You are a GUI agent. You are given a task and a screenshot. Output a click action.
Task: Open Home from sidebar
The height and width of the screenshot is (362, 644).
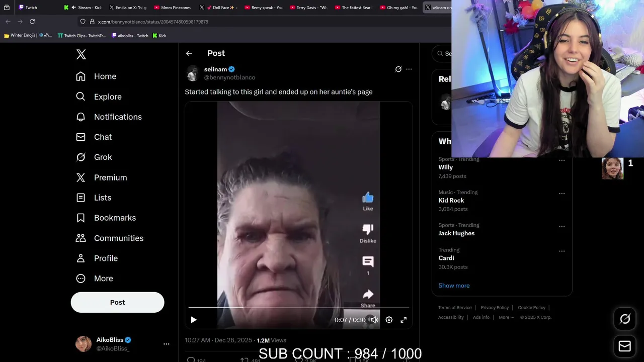pyautogui.click(x=96, y=76)
